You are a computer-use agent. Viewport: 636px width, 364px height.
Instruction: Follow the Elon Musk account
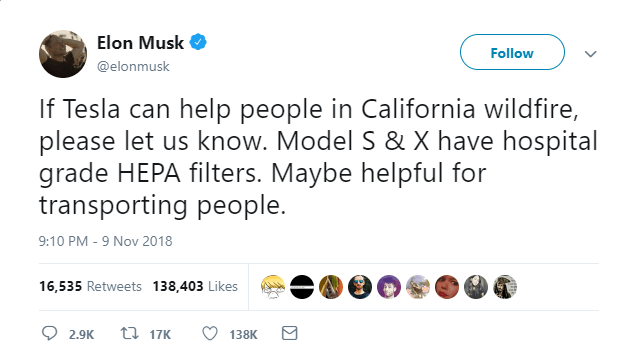(512, 52)
